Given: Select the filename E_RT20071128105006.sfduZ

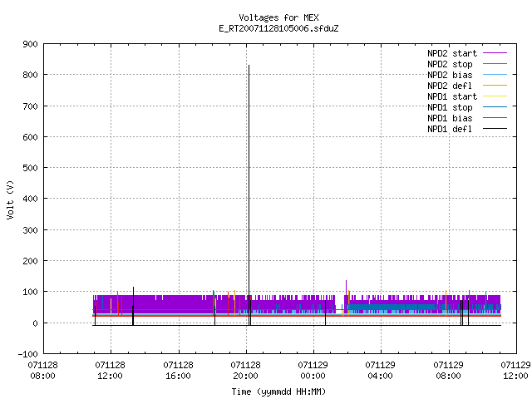Looking at the screenshot, I should (x=278, y=28).
